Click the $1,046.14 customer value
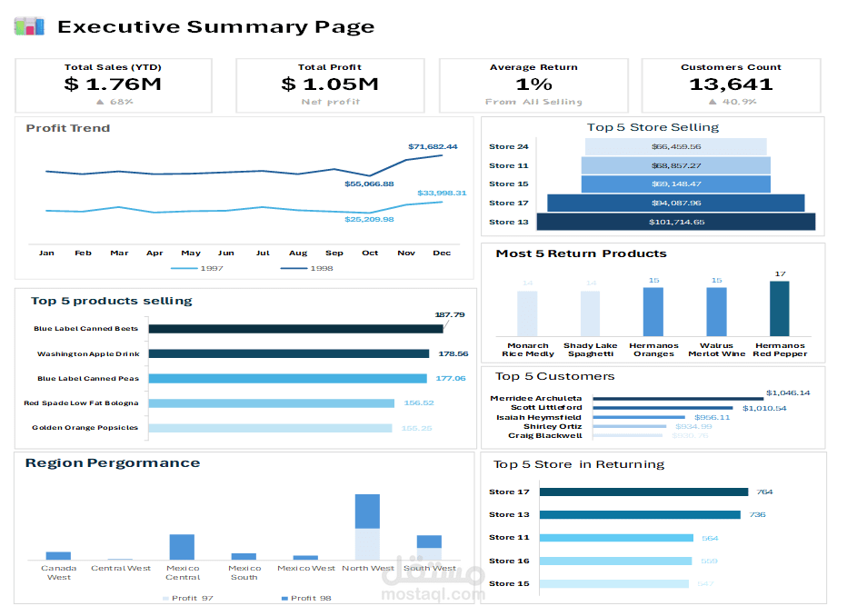 click(788, 393)
